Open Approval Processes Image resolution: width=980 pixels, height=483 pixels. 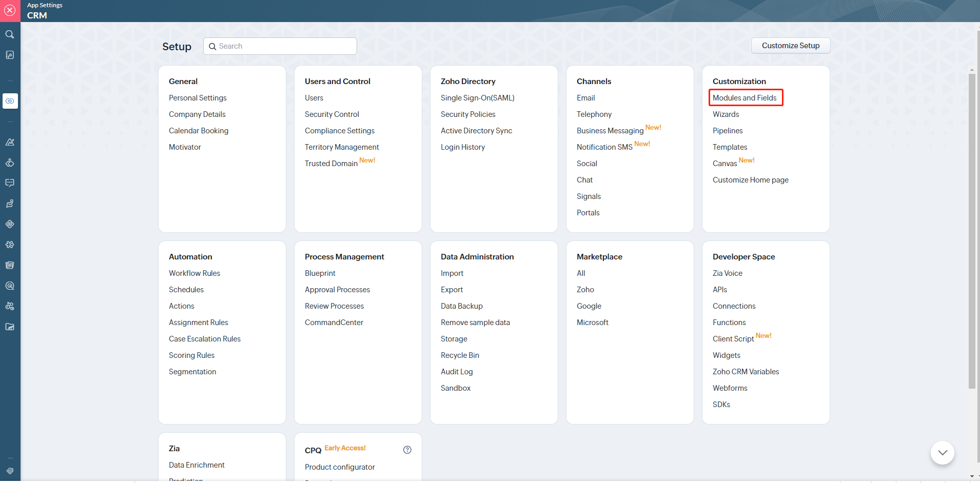click(x=337, y=290)
